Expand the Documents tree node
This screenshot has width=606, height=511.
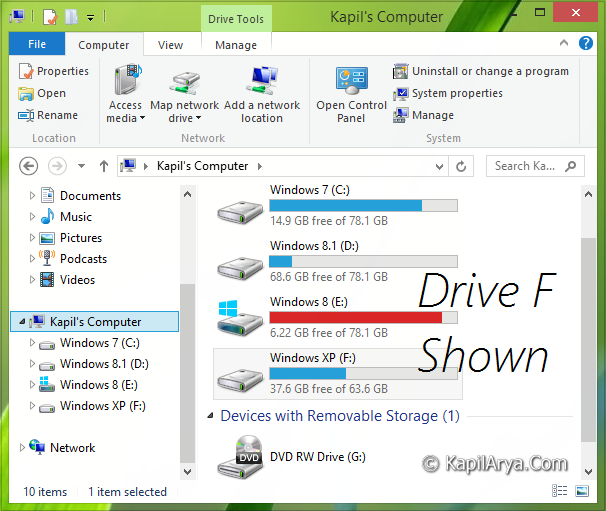point(32,196)
